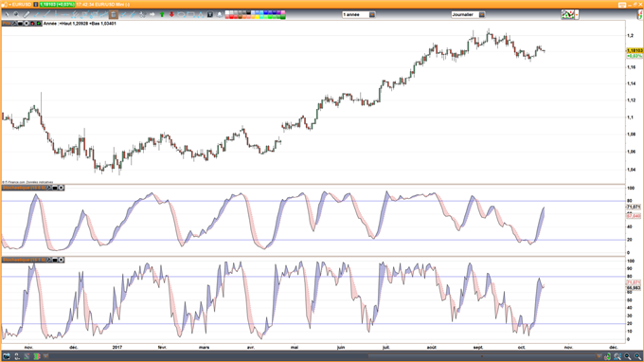644x362 pixels.
Task: Click the red icon in Prix header
Action: [32, 24]
